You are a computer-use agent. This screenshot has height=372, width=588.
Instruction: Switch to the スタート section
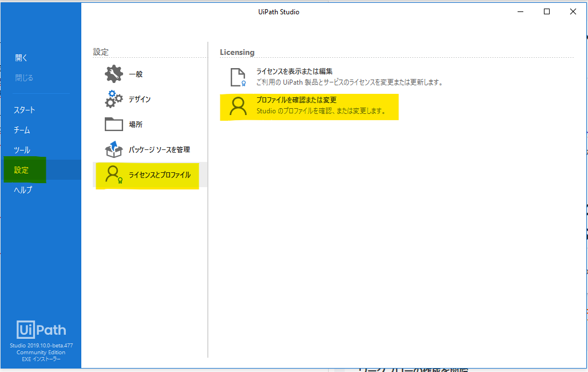point(21,109)
